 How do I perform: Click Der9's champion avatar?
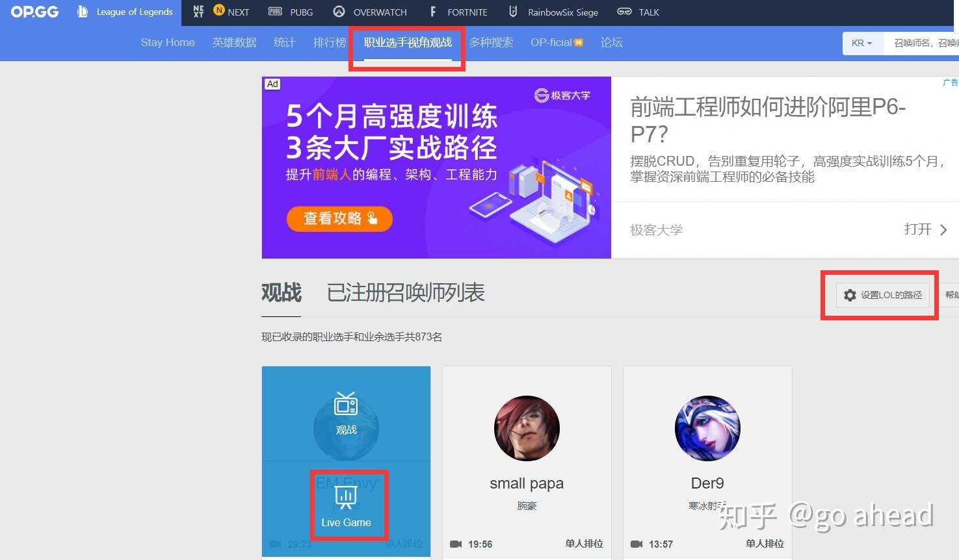(707, 429)
